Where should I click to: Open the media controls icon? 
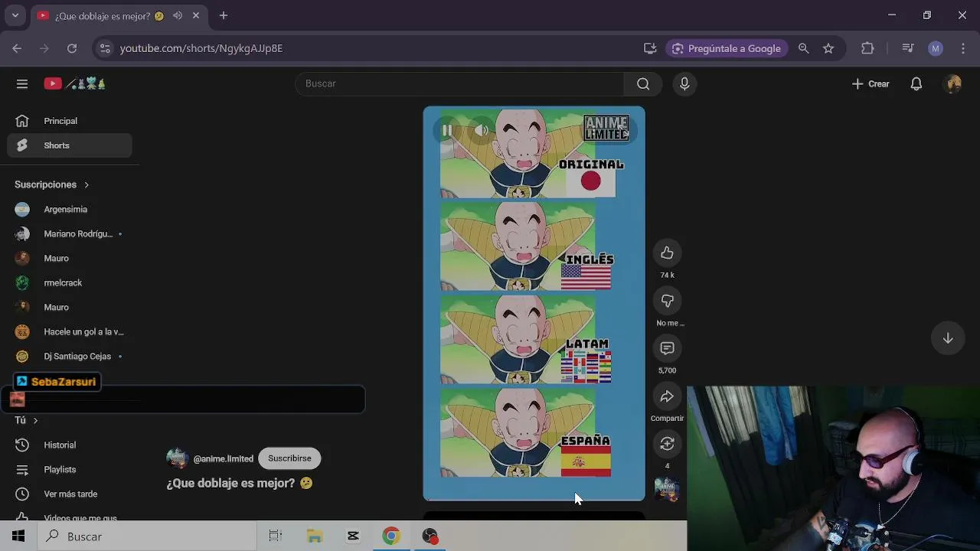coord(908,48)
